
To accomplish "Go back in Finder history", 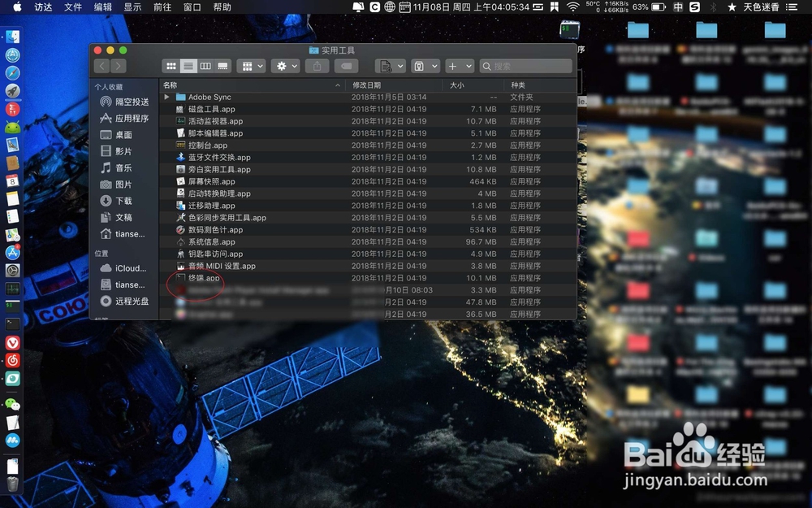I will (x=102, y=66).
